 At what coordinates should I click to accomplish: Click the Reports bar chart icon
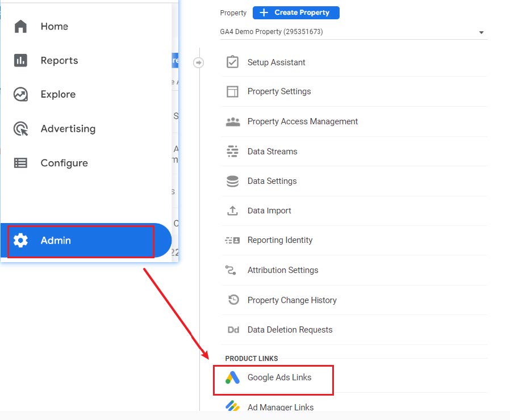pyautogui.click(x=20, y=61)
